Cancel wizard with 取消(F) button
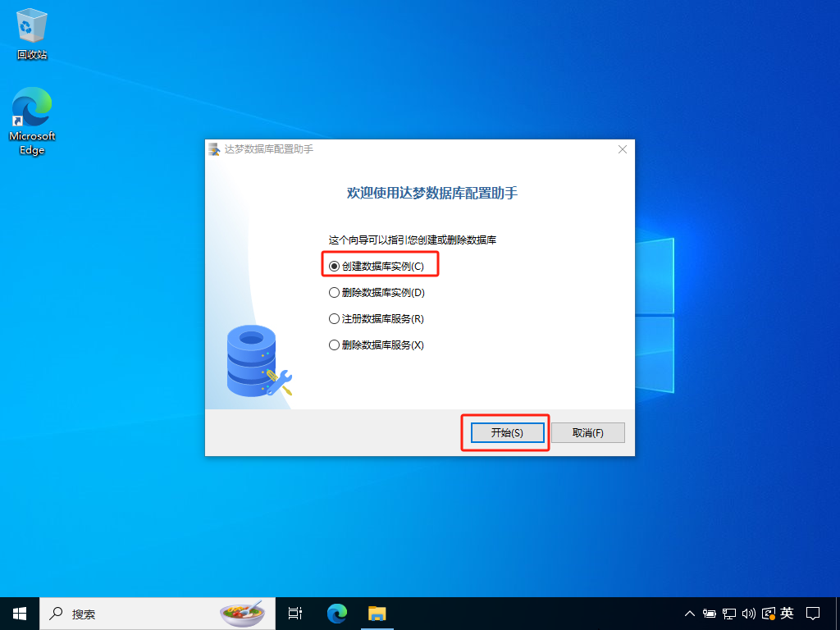The height and width of the screenshot is (630, 840). point(587,433)
